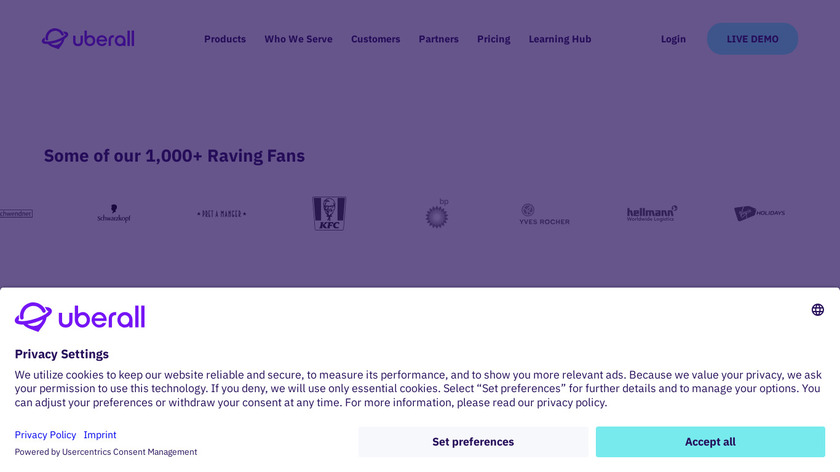Click the Schwarzkopf logo
This screenshot has width=840, height=472.
point(113,214)
